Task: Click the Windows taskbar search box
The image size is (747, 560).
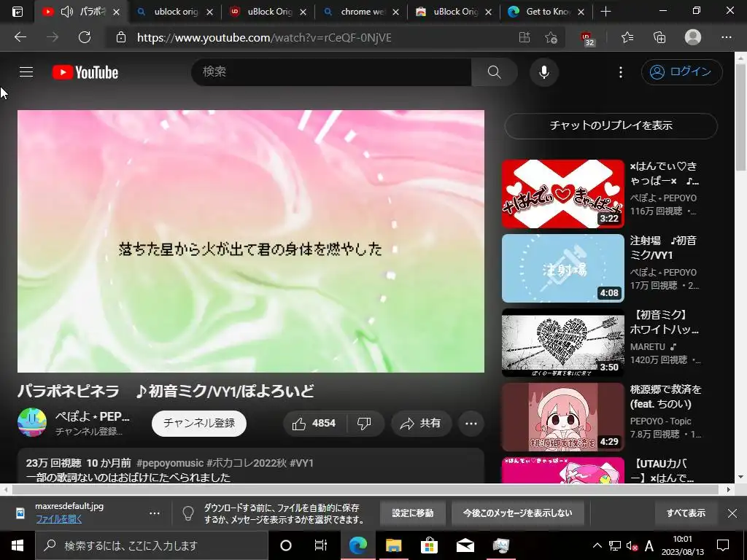Action: point(152,545)
